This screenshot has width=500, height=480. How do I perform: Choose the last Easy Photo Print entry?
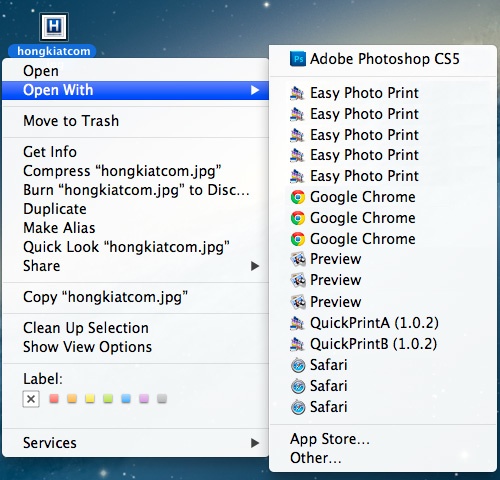tap(383, 176)
